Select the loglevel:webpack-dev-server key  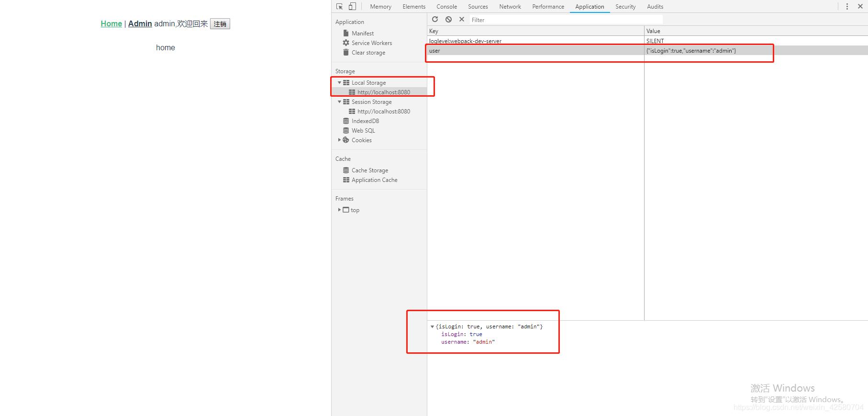(x=465, y=41)
